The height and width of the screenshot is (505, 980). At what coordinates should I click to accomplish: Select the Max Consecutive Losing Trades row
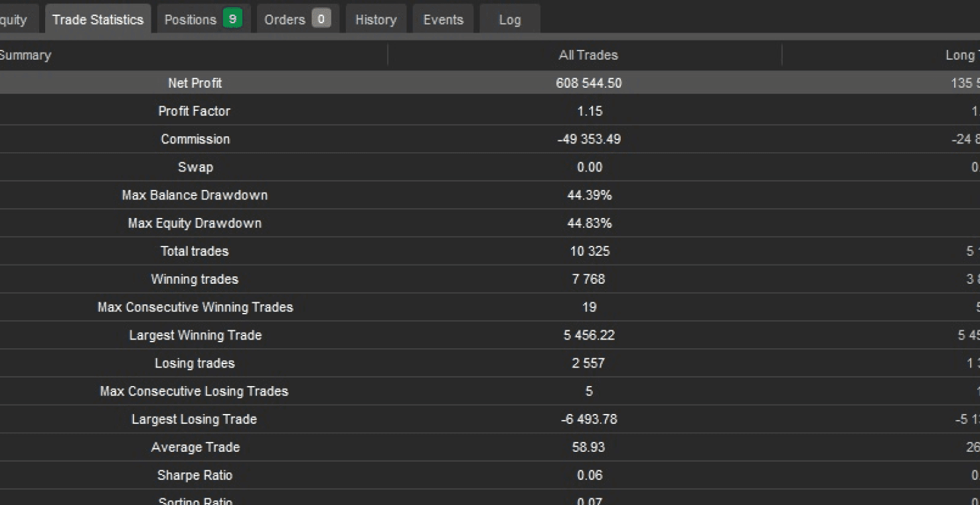coord(490,391)
